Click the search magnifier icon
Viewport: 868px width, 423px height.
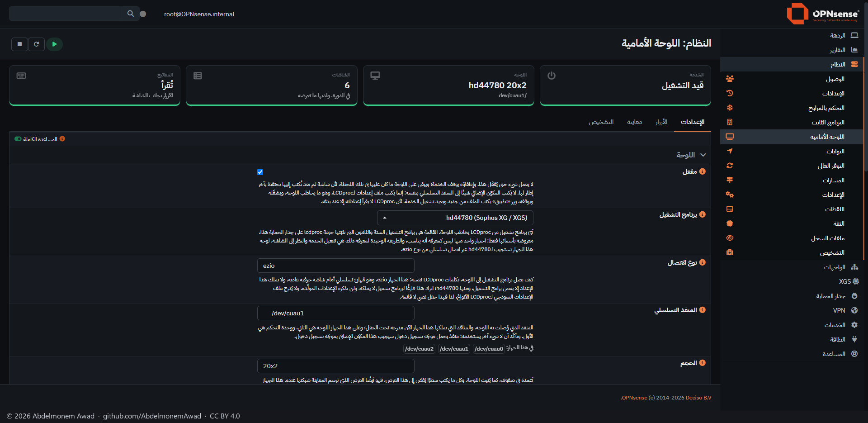point(131,14)
